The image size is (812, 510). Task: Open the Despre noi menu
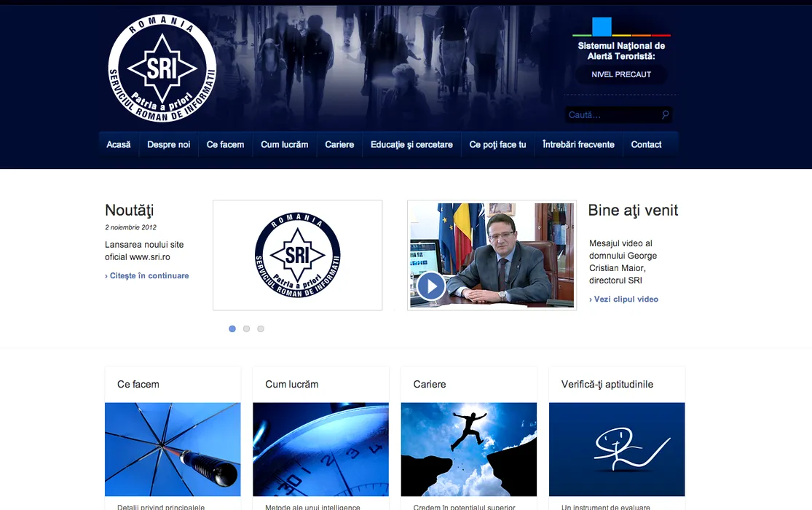168,144
